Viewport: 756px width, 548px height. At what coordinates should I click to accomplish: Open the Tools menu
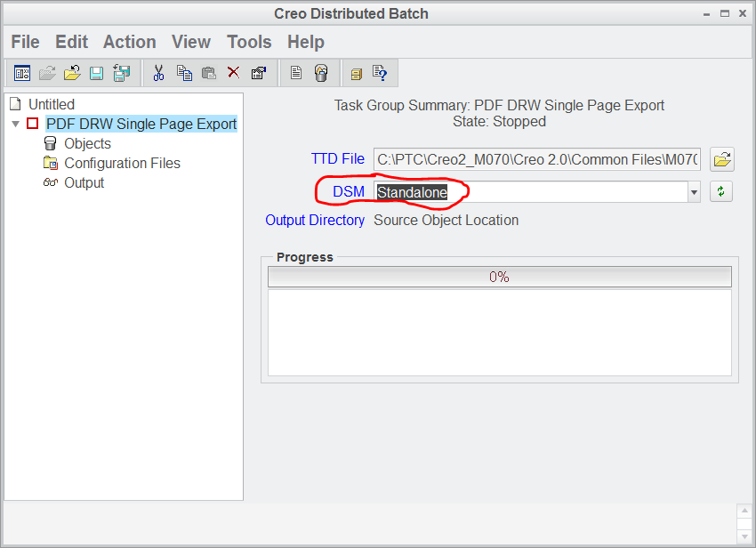249,42
